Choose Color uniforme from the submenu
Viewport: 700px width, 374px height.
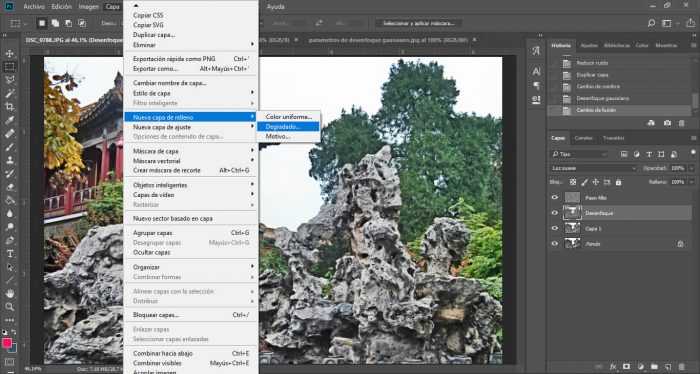click(x=288, y=116)
